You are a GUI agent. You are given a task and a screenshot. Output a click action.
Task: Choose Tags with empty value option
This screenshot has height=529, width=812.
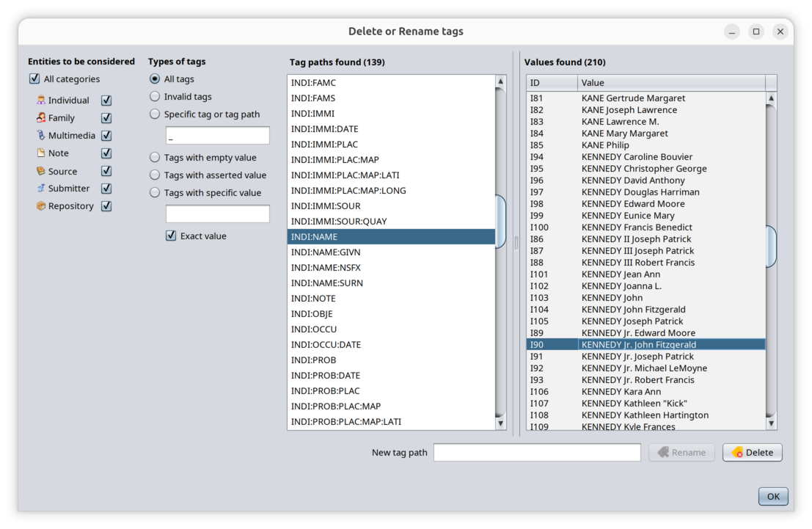[x=155, y=158]
